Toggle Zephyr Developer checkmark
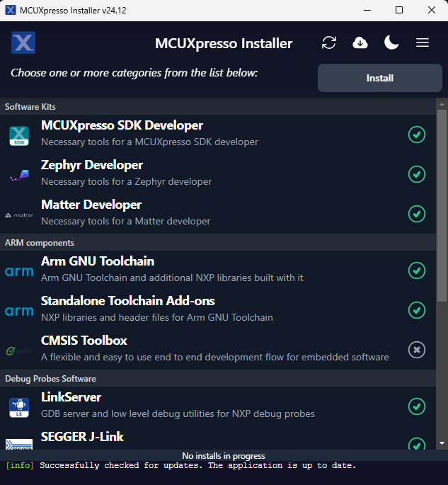Screen dimensions: 448x485 [417, 174]
